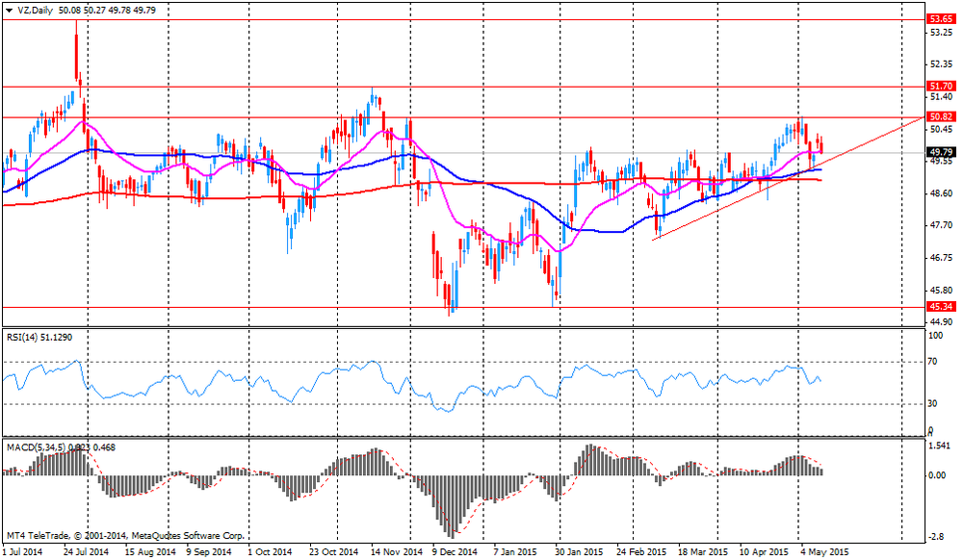Click the 24 Feb 2015 date label
Screen dimensions: 963x560
coord(641,552)
